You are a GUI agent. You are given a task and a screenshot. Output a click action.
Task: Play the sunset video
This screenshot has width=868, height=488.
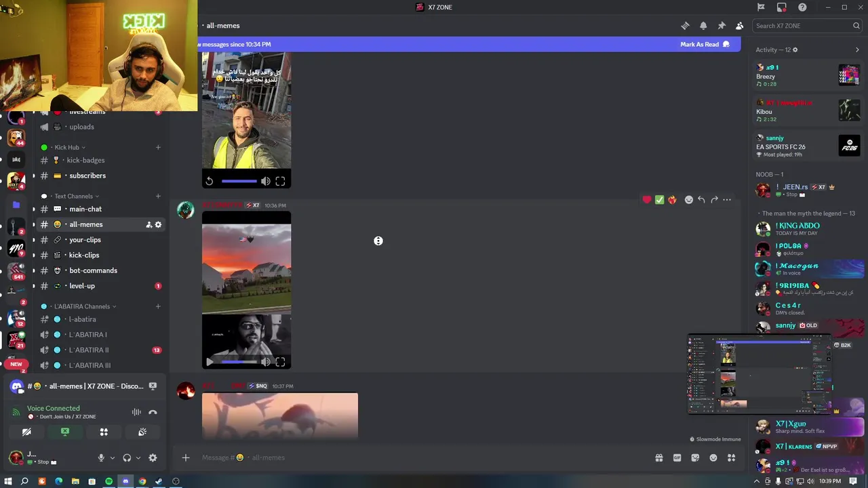(210, 362)
